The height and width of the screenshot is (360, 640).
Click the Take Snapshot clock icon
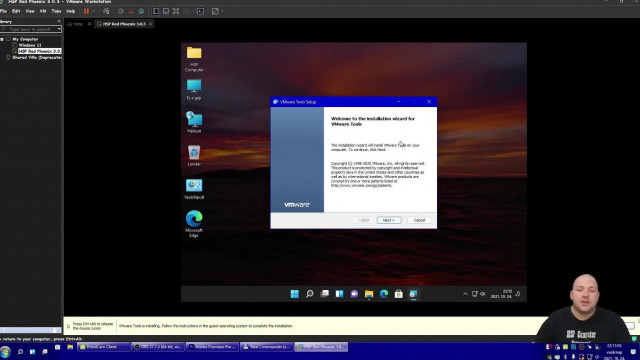121,11
